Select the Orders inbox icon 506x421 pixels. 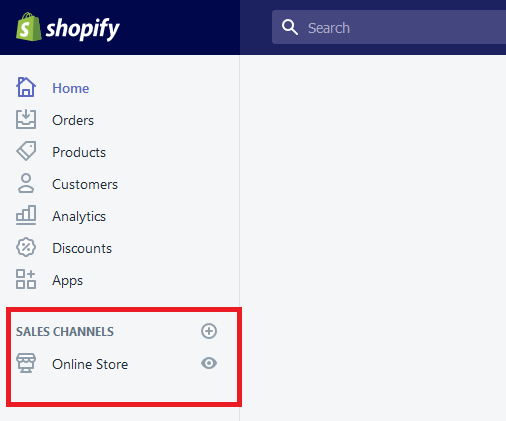(26, 119)
